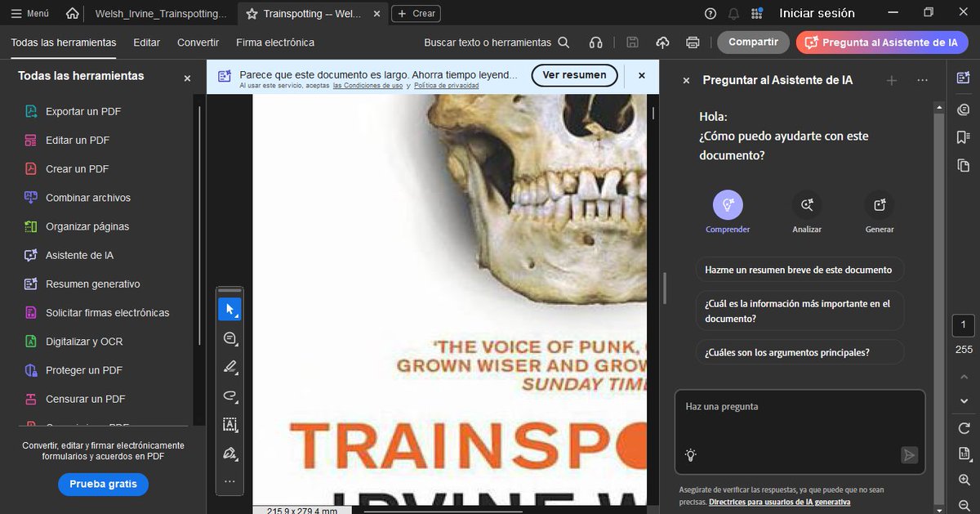Click the search magnifier icon
980x514 pixels.
click(x=564, y=42)
